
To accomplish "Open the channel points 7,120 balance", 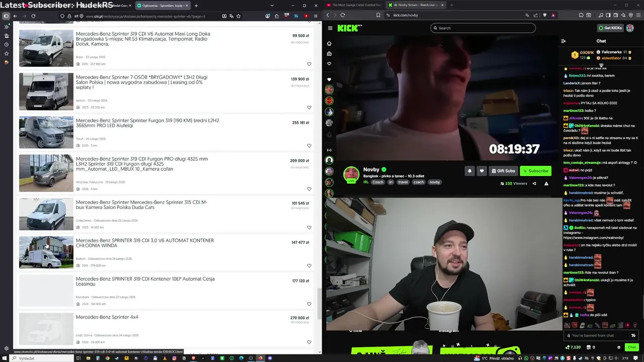I will click(573, 347).
